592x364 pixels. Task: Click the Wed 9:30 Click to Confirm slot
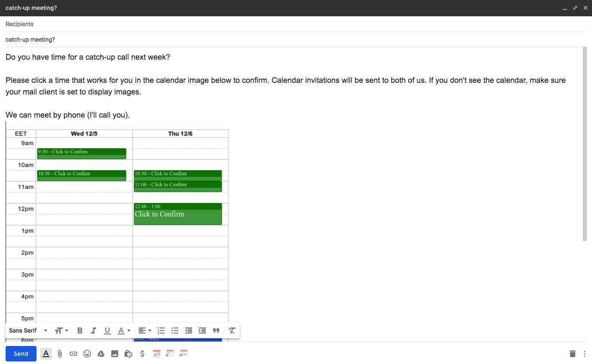click(82, 153)
